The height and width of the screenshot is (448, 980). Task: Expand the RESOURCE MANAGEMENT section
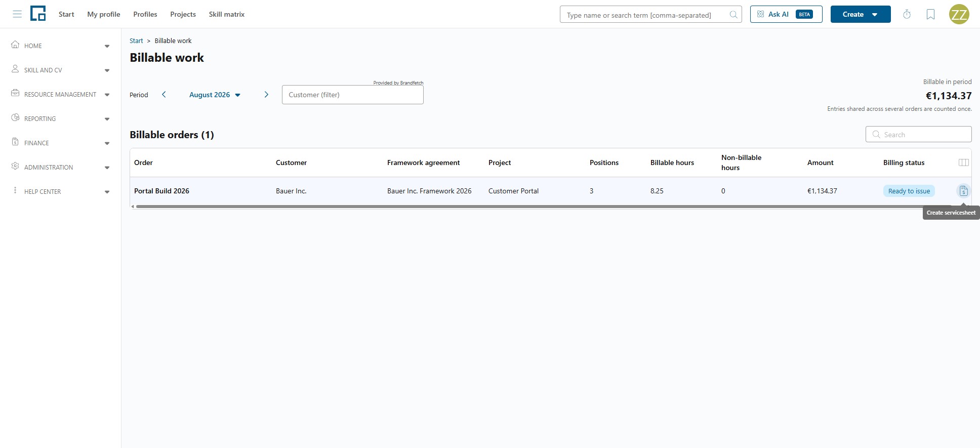tap(107, 95)
